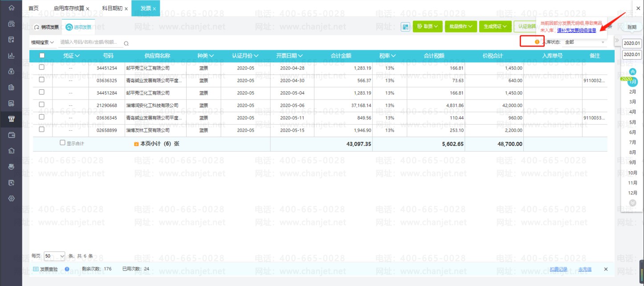The width and height of the screenshot is (644, 286).
Task: Open the 模糊搜索 search mode dropdown
Action: [42, 43]
